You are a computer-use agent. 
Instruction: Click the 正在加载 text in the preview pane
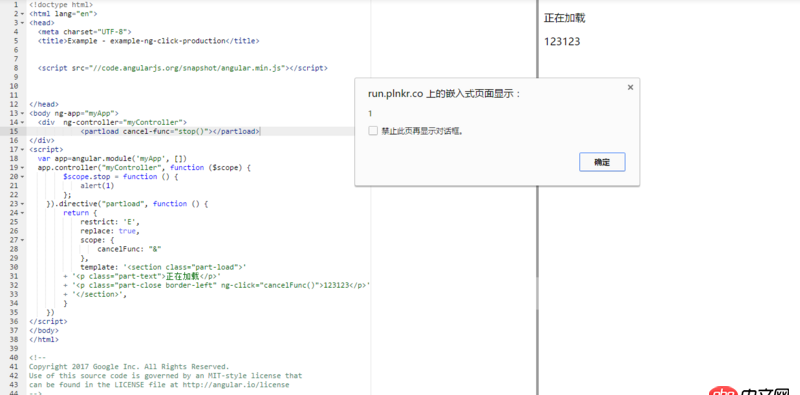coord(564,18)
